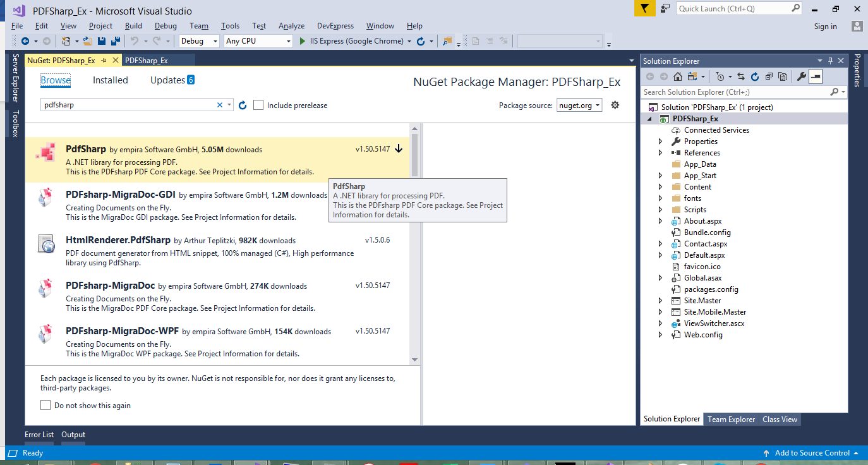Click the Solution Explorer Home icon
This screenshot has width=868, height=465.
tap(677, 76)
